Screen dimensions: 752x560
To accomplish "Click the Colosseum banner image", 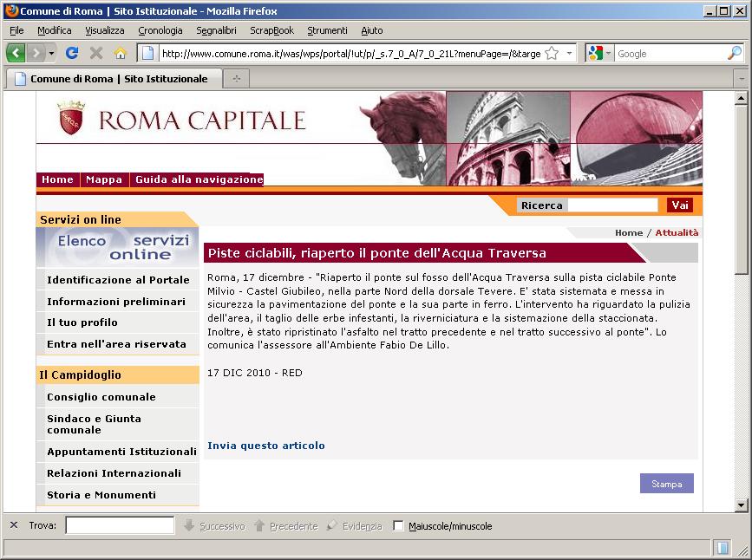I will click(508, 139).
